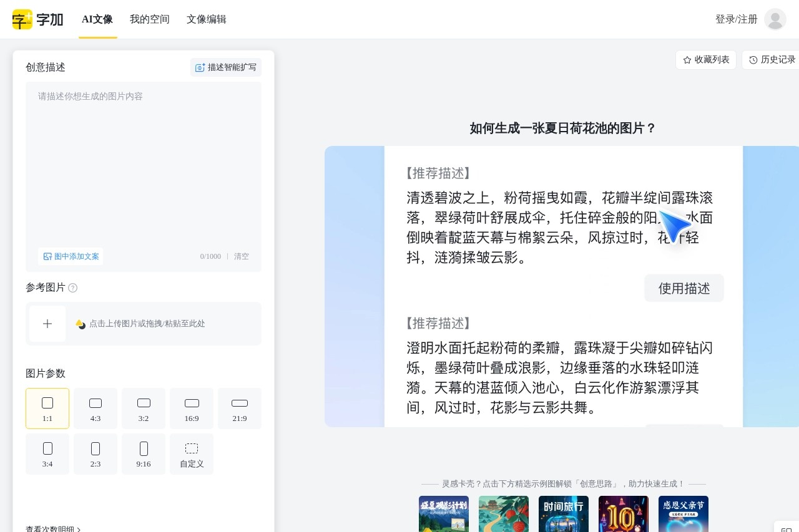
Task: Click the user avatar icon
Action: coord(775,19)
